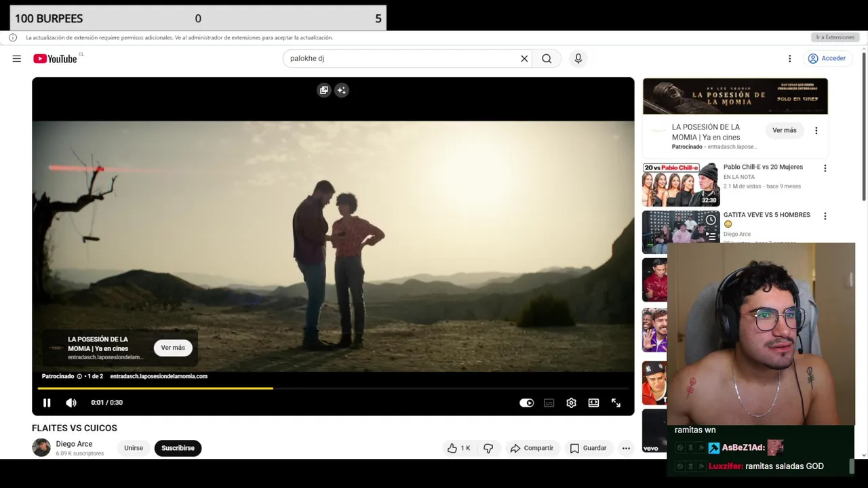Screen dimensions: 868x488
Task: Open 'Pablo Chill-E vs 20 Mujeres' title
Action: 763,167
